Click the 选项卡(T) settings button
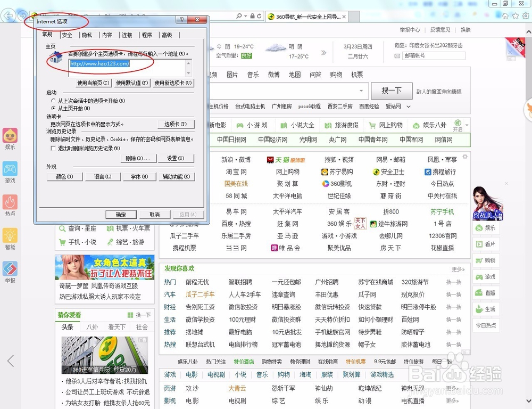 click(x=176, y=124)
